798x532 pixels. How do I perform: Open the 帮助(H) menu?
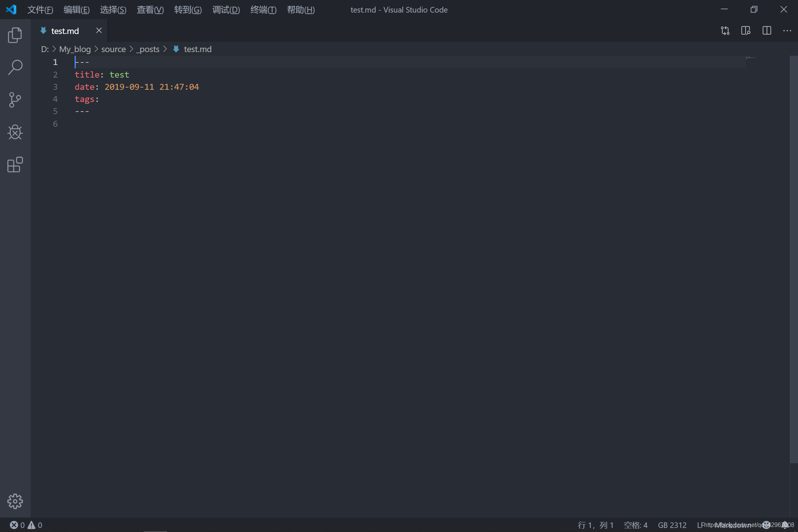coord(301,10)
